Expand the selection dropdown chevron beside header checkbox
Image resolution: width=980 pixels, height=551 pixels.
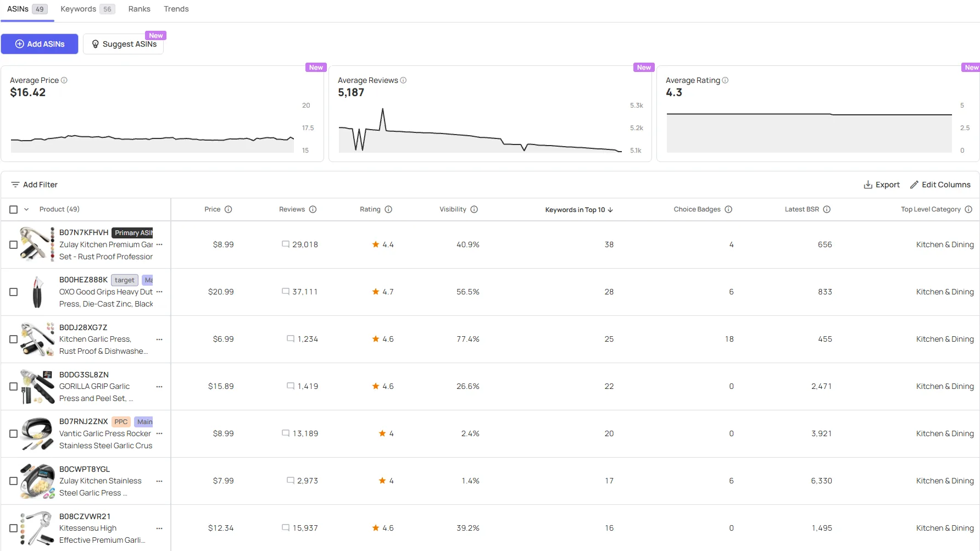point(26,209)
